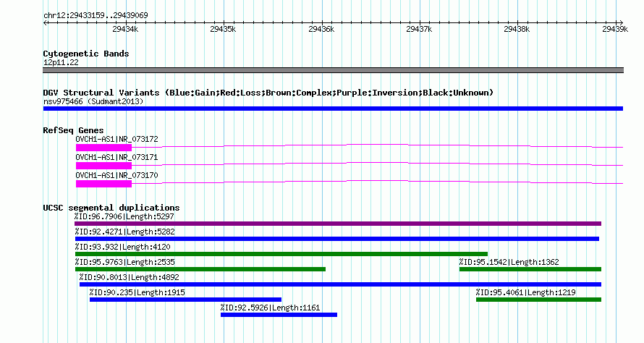Click the %ID:96.7906|Length:5297 label
This screenshot has height=343, width=644.
click(124, 216)
